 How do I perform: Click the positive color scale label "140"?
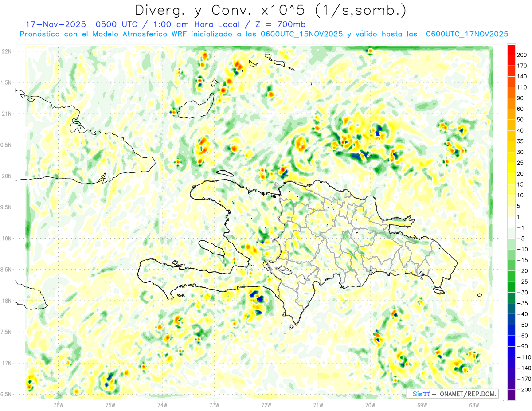point(523,77)
